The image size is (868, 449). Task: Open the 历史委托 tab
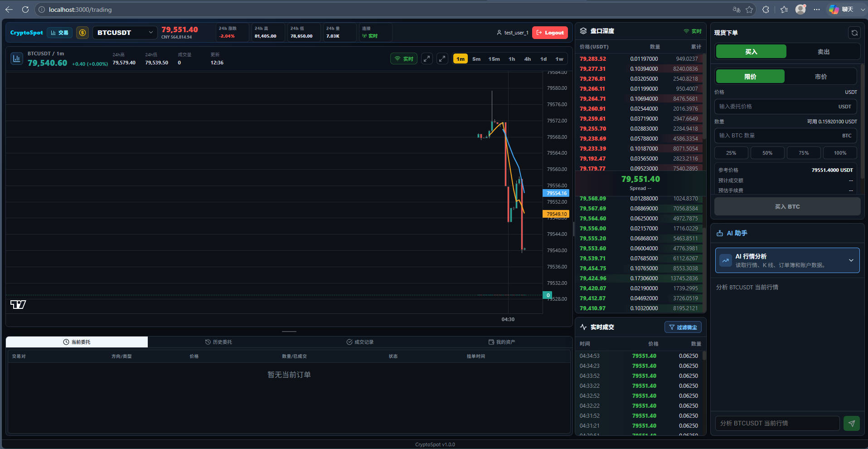(218, 342)
